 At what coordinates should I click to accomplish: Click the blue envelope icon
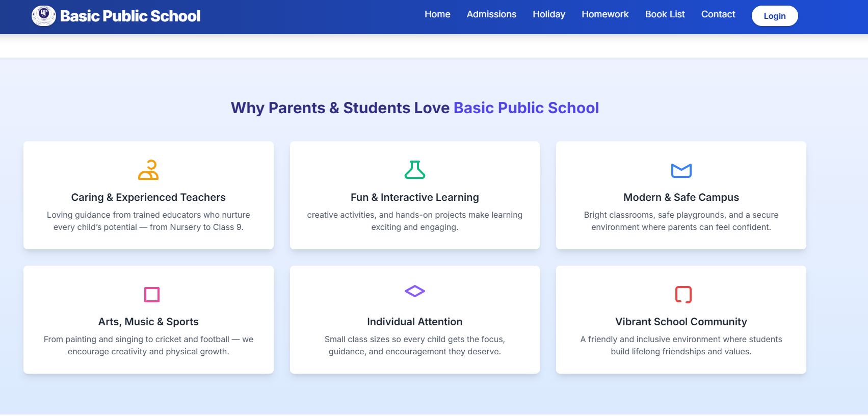pyautogui.click(x=681, y=170)
